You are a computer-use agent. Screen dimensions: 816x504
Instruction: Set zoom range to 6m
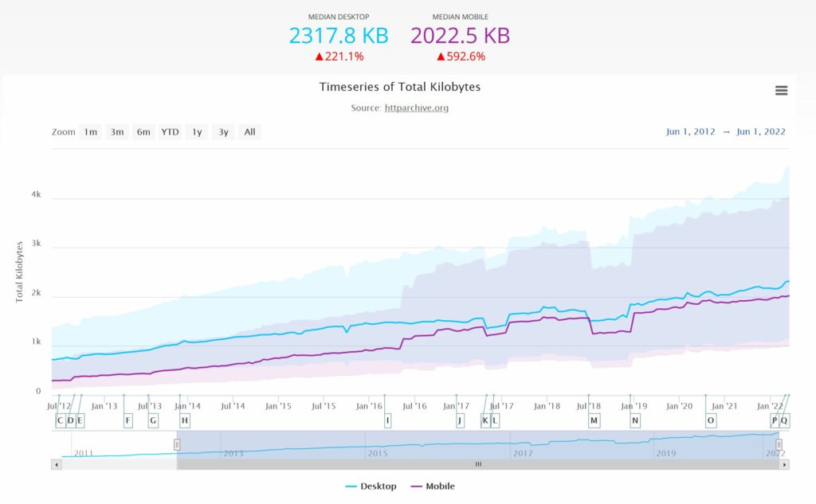[x=143, y=132]
